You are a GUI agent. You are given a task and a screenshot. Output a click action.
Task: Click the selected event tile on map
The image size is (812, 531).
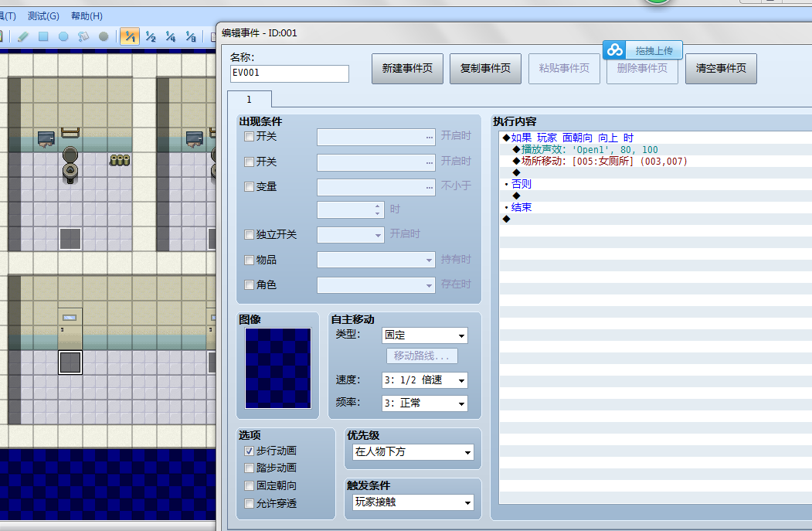point(70,363)
